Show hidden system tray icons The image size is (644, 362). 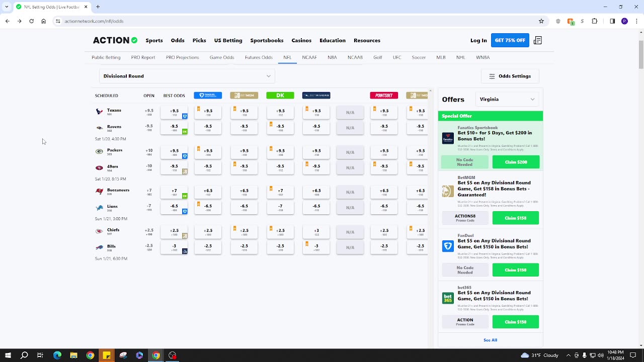[x=569, y=355]
